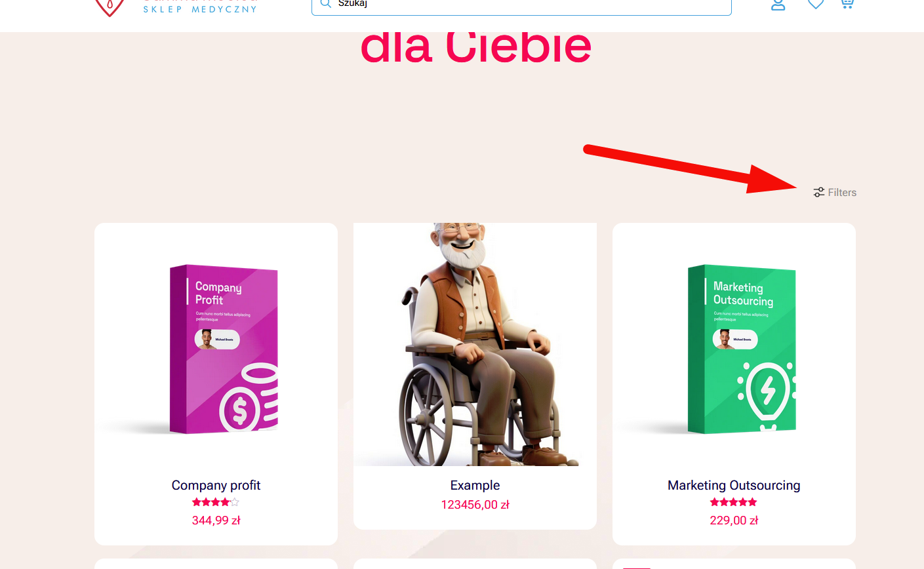This screenshot has height=569, width=924.
Task: Open the wheelchair man product image
Action: pos(475,345)
